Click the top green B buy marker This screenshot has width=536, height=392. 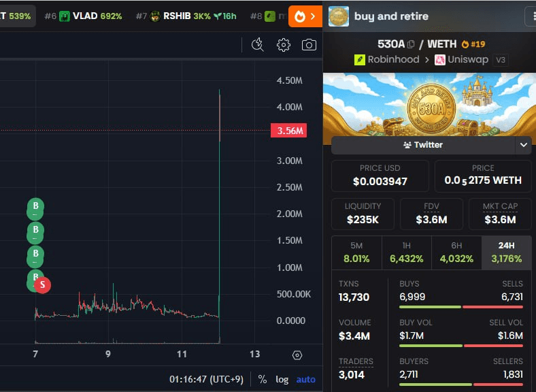tap(35, 206)
